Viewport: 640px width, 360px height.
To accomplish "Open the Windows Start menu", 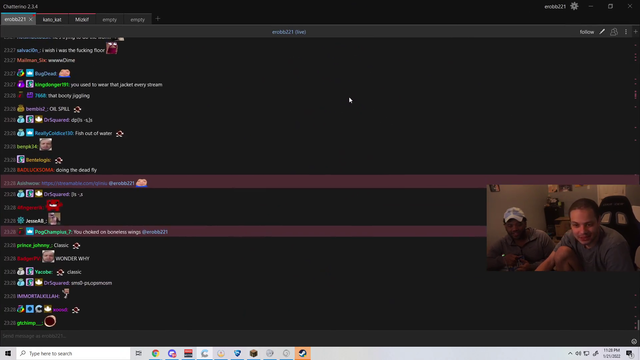I will pos(8,353).
